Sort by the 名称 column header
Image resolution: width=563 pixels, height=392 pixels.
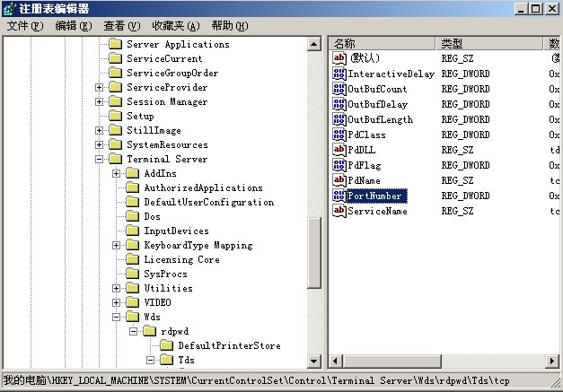[x=382, y=43]
